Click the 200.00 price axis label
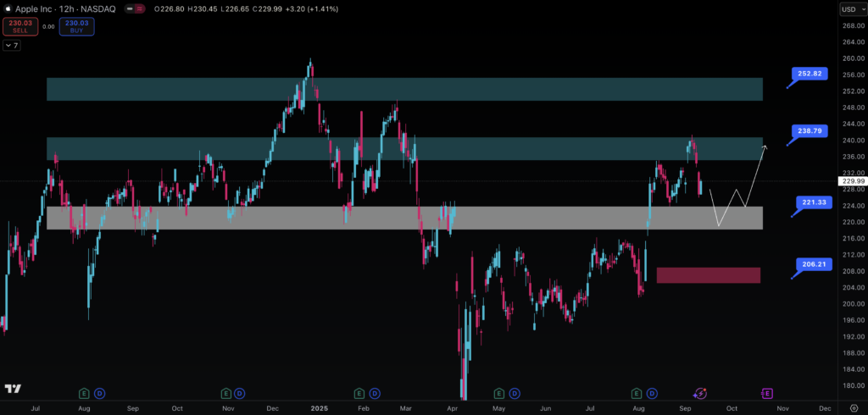868x415 pixels. pos(853,303)
